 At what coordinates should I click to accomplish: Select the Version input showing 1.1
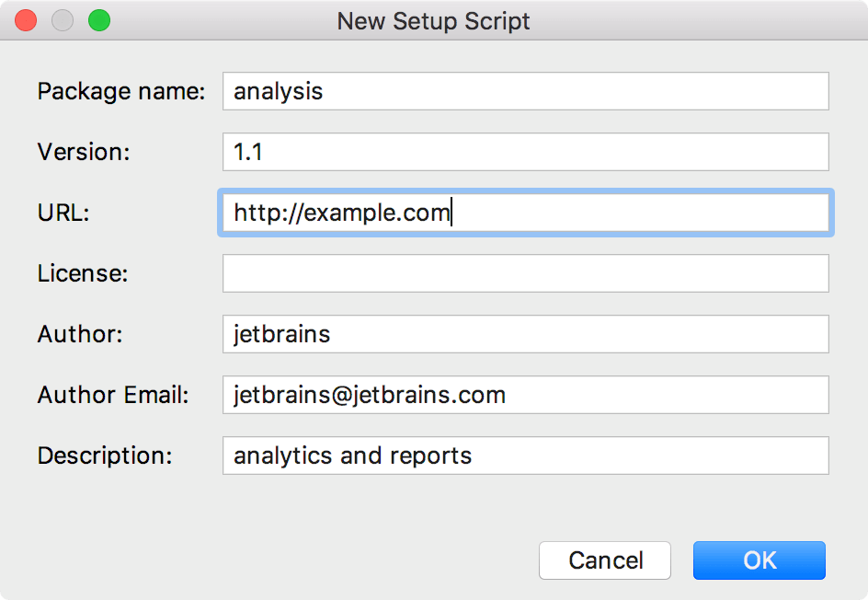[x=524, y=152]
